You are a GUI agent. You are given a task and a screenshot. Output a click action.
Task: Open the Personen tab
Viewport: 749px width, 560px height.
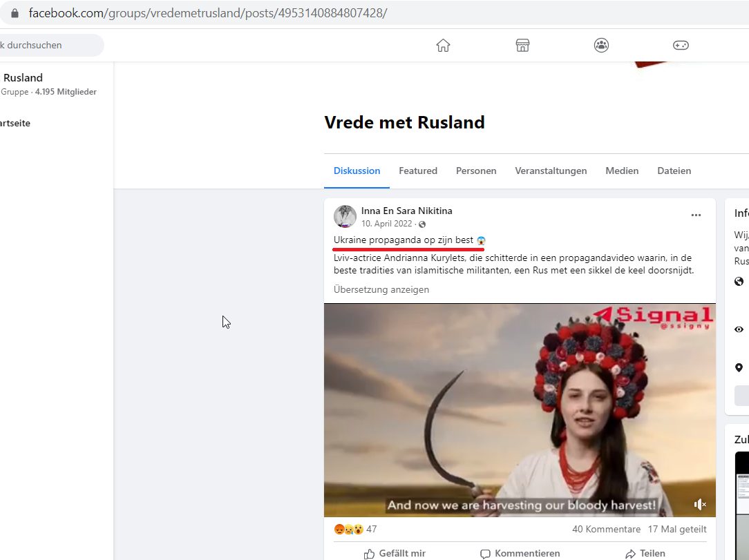(x=476, y=171)
